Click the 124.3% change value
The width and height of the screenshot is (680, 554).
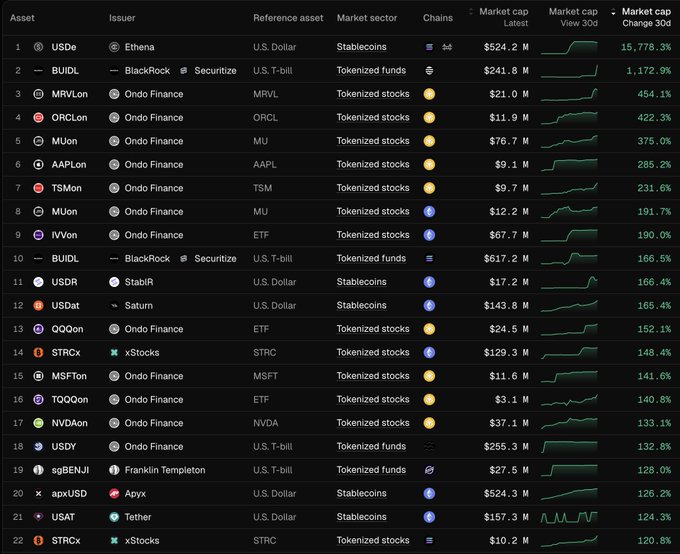coord(654,517)
